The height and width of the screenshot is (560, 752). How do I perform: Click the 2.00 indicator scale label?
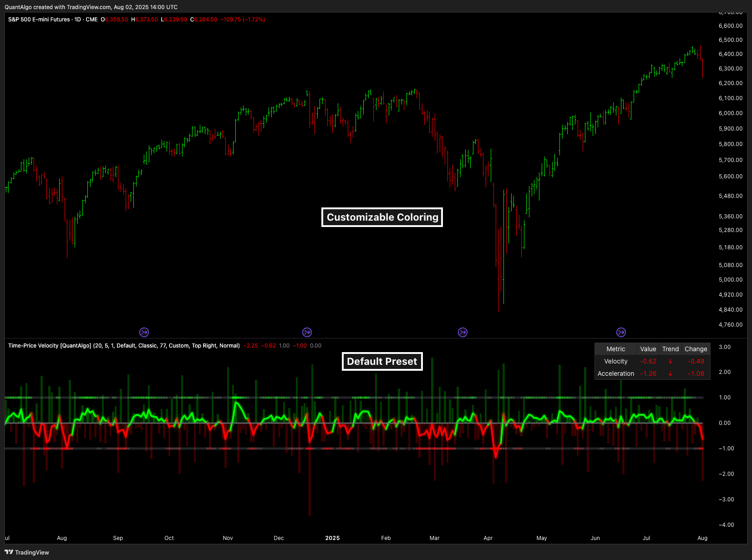[x=725, y=372]
